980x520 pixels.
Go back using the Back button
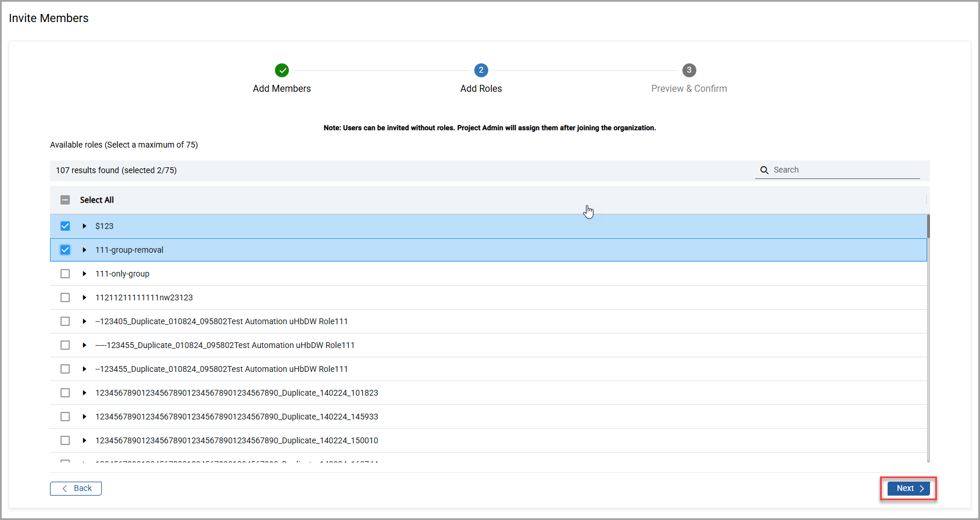click(x=76, y=489)
